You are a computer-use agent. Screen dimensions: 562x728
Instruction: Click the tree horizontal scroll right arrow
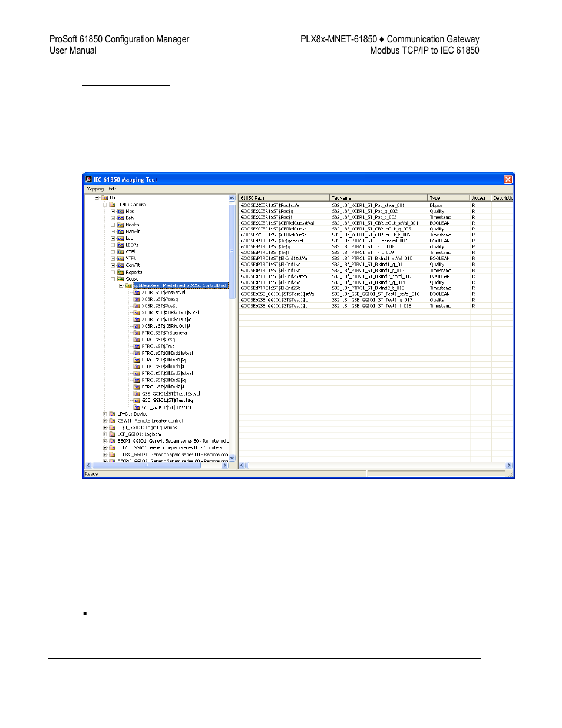point(224,466)
